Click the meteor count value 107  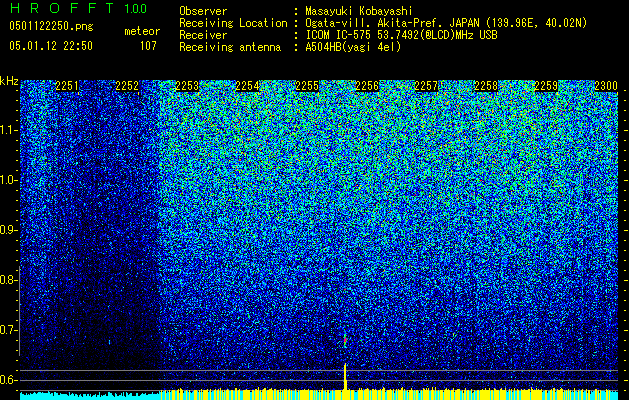click(x=148, y=46)
